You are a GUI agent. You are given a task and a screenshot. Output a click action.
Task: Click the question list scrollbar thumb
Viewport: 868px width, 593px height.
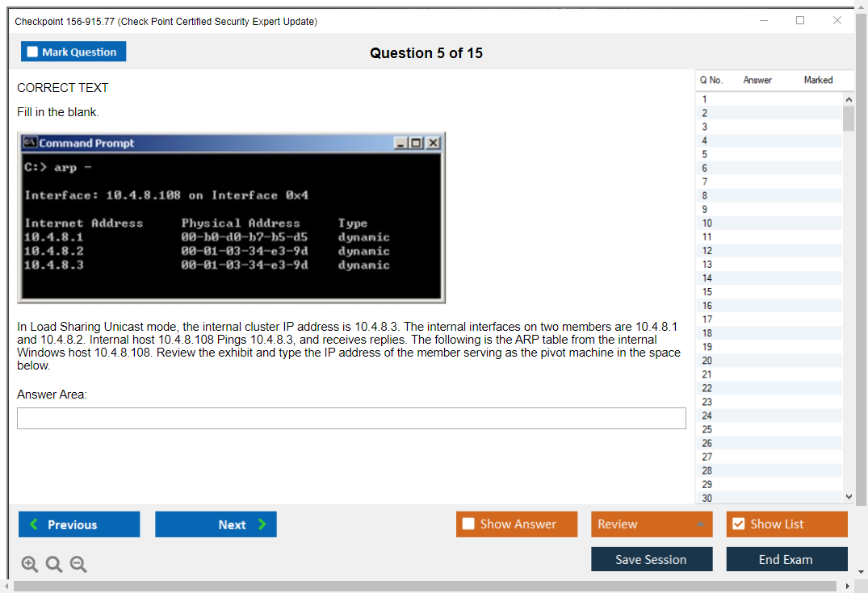click(x=848, y=118)
